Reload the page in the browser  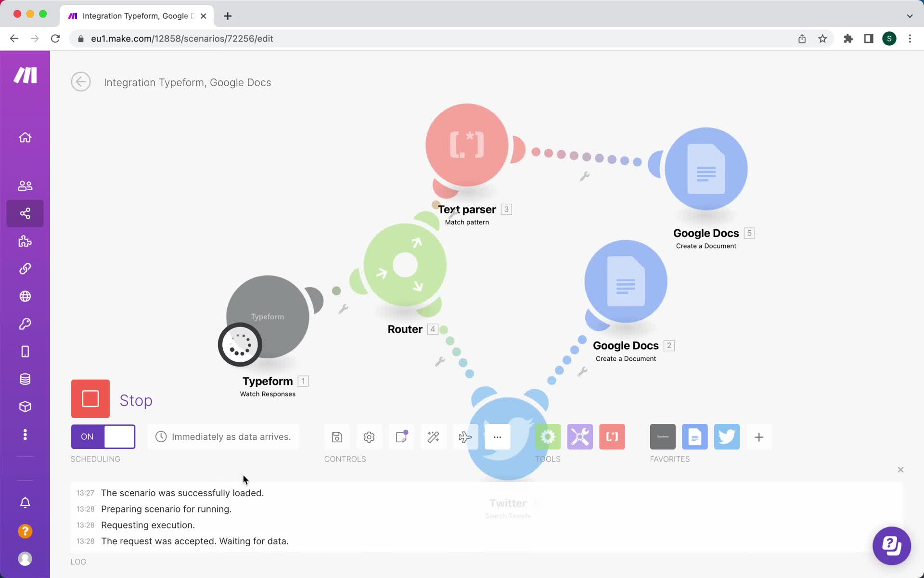(x=55, y=39)
